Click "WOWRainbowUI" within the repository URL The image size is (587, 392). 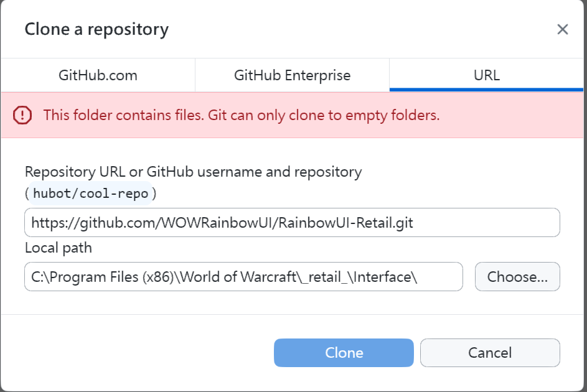[210, 223]
